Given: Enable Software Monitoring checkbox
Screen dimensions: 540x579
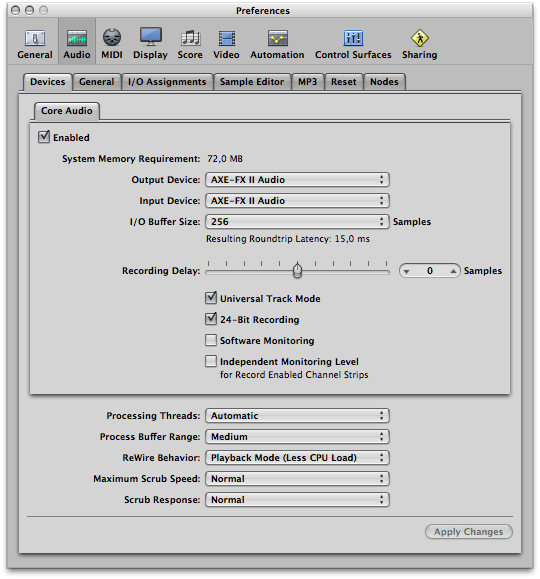Looking at the screenshot, I should tap(211, 340).
